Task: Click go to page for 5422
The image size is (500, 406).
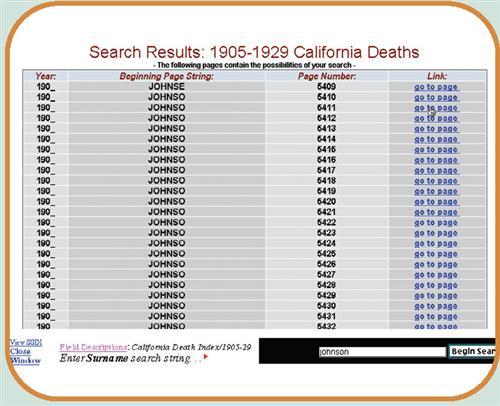Action: pos(436,223)
